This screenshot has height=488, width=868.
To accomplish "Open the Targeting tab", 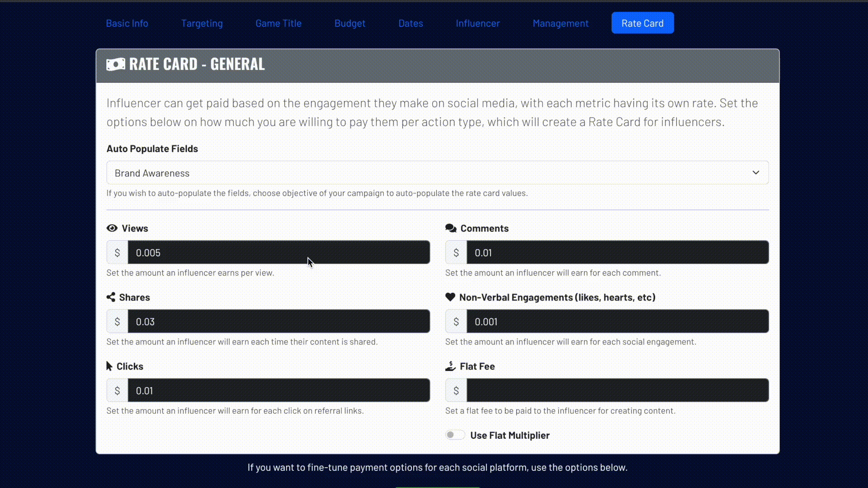I will 202,23.
